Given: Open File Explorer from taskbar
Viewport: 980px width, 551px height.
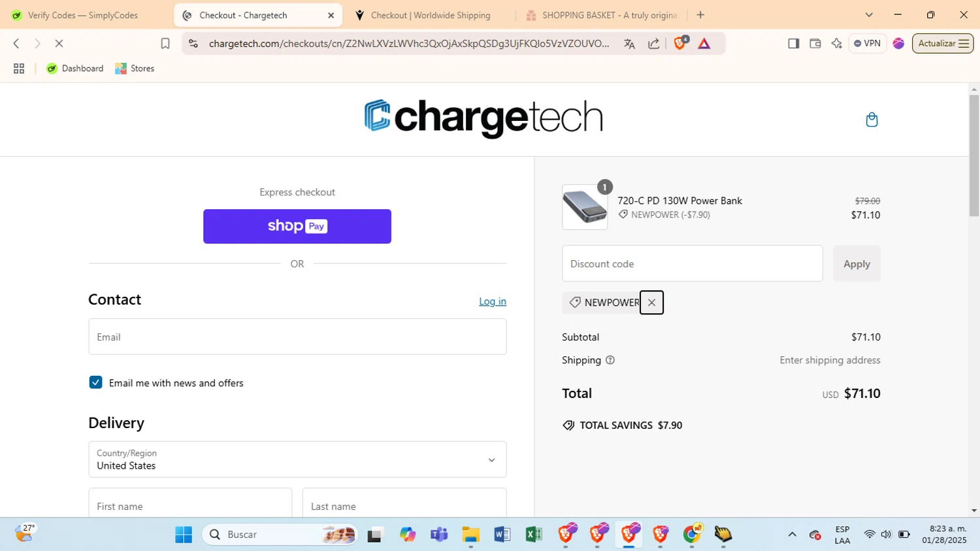Looking at the screenshot, I should (470, 535).
